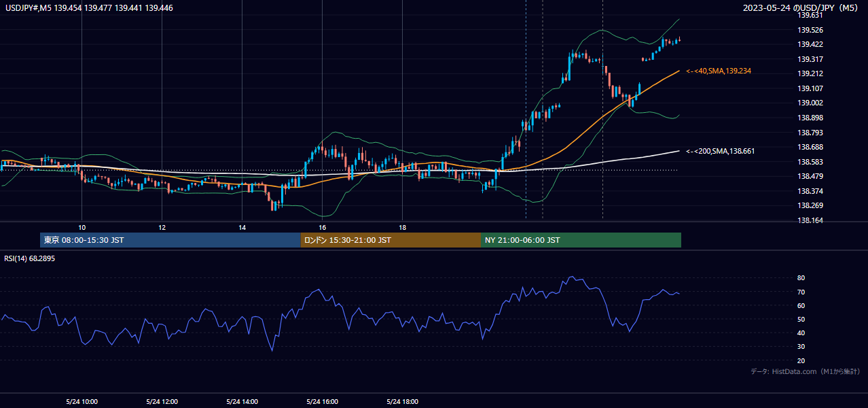Click the hour 10 tick label under chart
The width and height of the screenshot is (868, 408).
pyautogui.click(x=82, y=227)
